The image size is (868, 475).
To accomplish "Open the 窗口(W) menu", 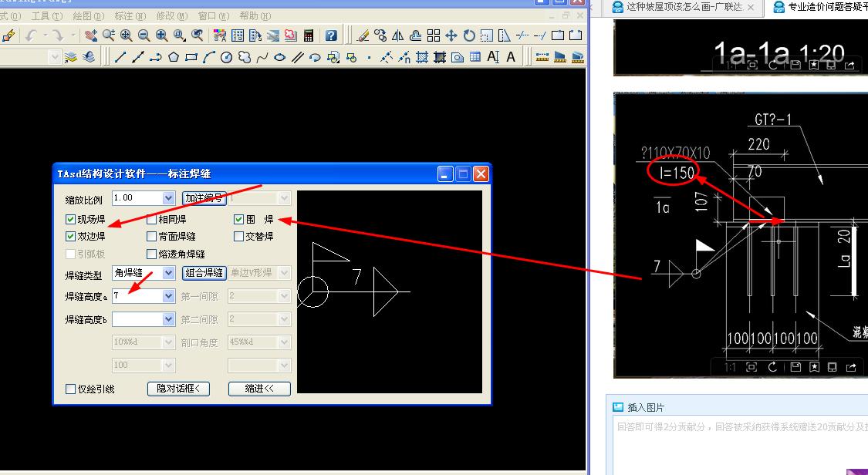I will click(214, 16).
